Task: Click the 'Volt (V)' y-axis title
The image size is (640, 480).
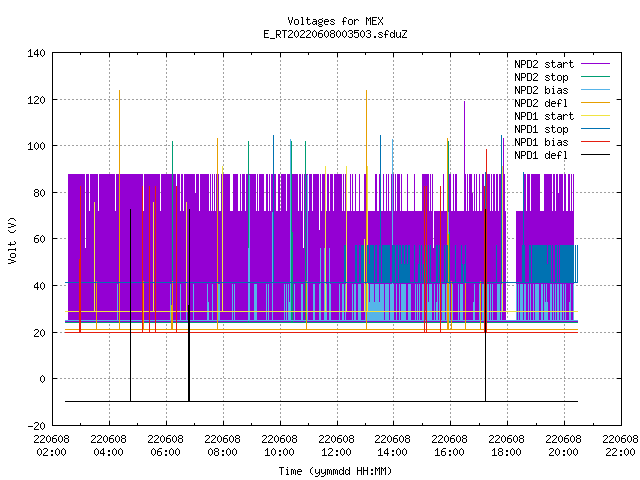Action: pos(13,240)
